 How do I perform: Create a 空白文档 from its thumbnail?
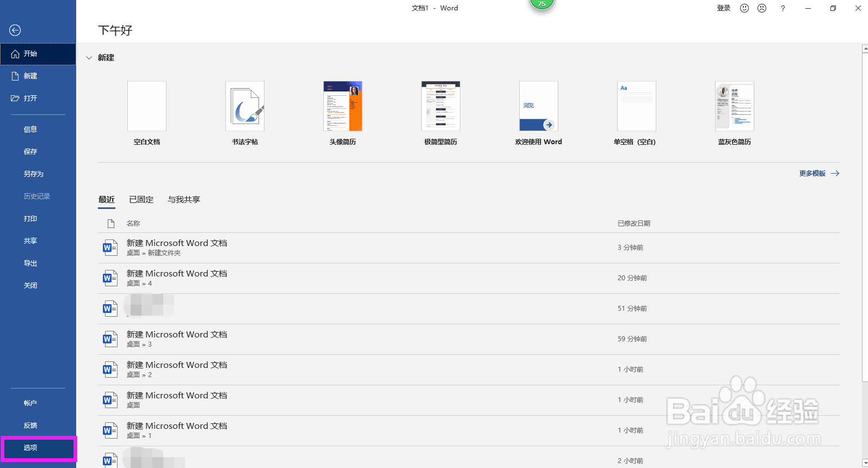[147, 106]
